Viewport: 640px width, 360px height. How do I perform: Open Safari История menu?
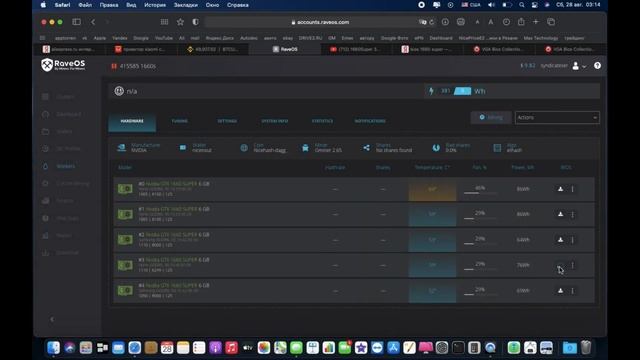[x=155, y=5]
